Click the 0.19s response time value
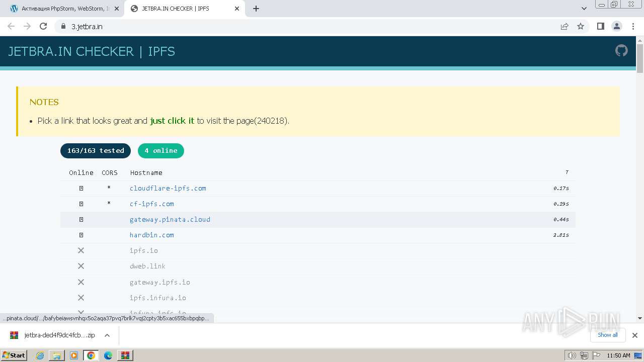 point(561,204)
